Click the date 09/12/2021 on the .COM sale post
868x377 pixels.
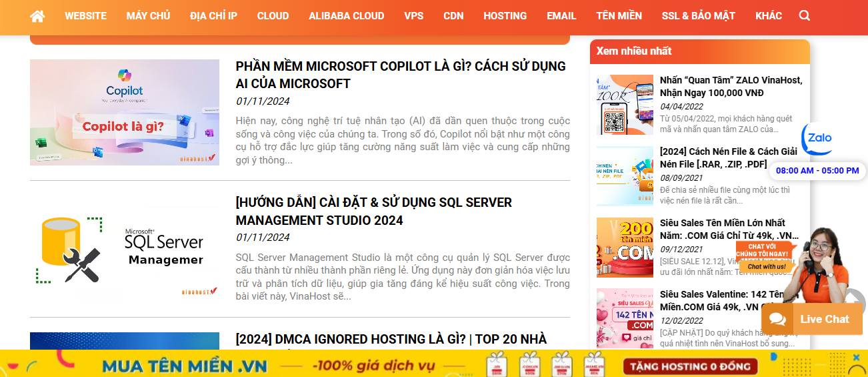tap(682, 249)
